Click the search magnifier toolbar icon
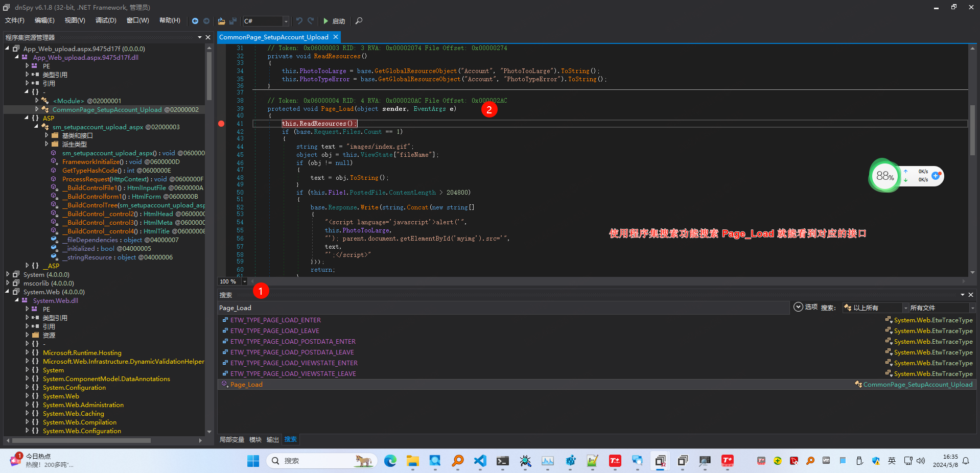This screenshot has width=980, height=473. pos(359,21)
